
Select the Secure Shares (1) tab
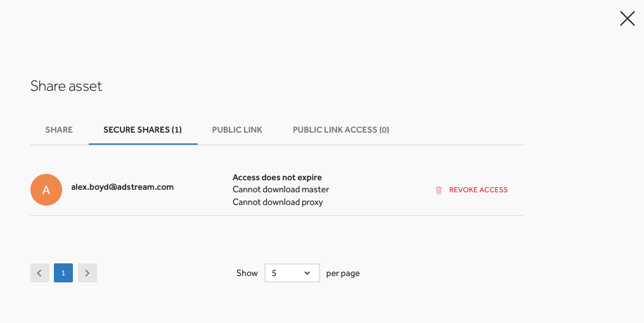(143, 130)
